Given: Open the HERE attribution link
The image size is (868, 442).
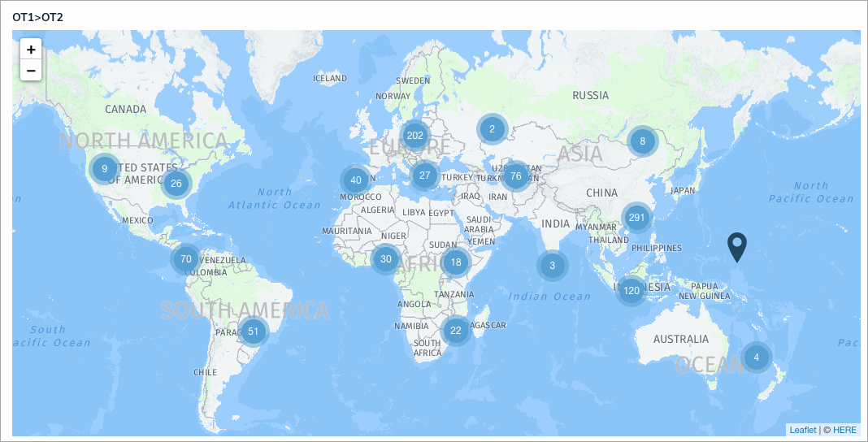Looking at the screenshot, I should point(844,430).
